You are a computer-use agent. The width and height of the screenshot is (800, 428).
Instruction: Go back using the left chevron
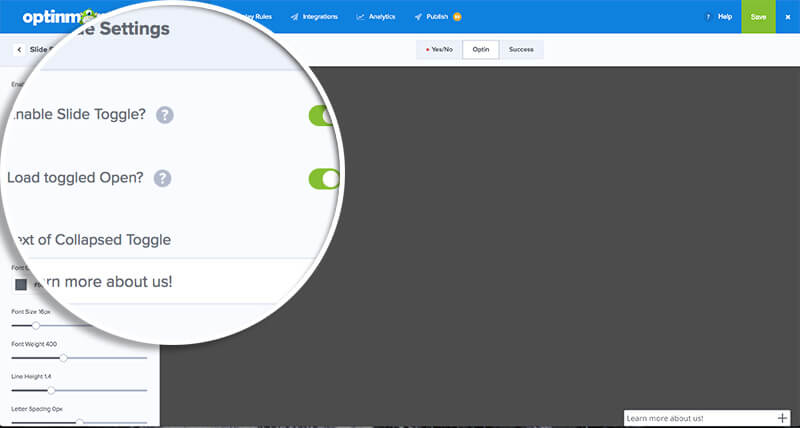tap(19, 49)
